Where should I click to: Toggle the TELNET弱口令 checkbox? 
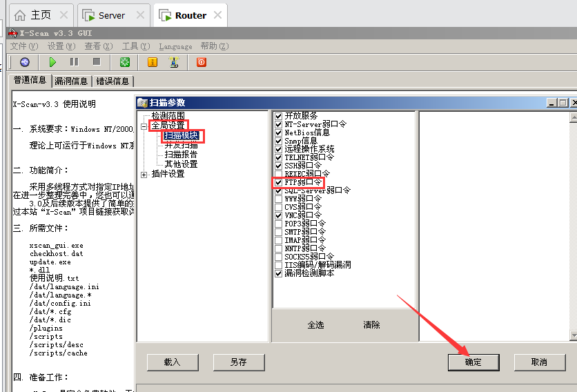[x=279, y=157]
